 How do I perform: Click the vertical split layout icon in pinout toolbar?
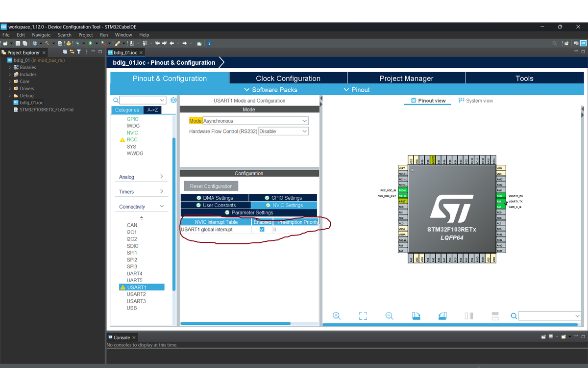tap(495, 316)
